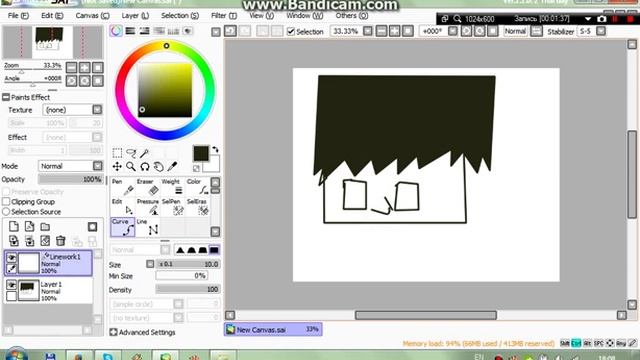Open the Stabilizer S-5 dropdown

[601, 31]
